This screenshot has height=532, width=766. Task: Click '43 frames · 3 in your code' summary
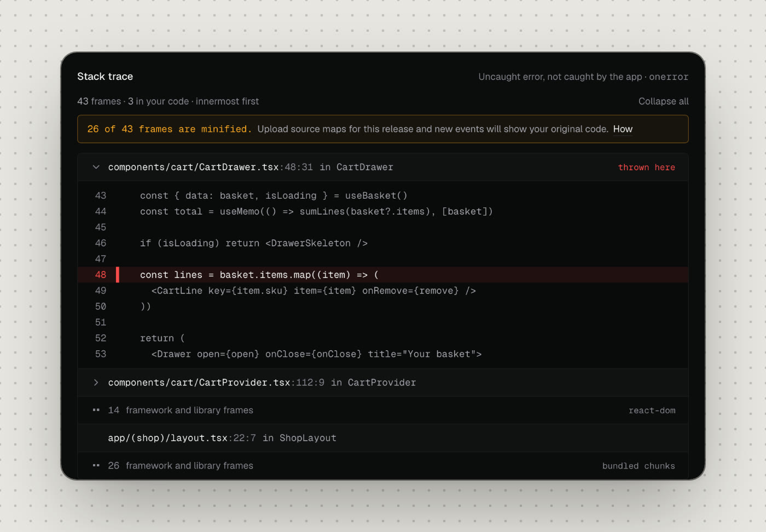(x=133, y=101)
